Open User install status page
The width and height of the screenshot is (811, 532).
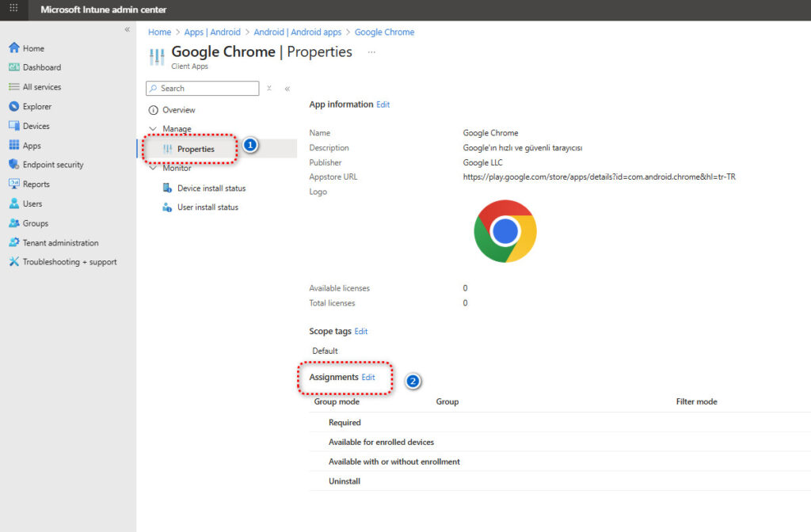click(x=208, y=207)
